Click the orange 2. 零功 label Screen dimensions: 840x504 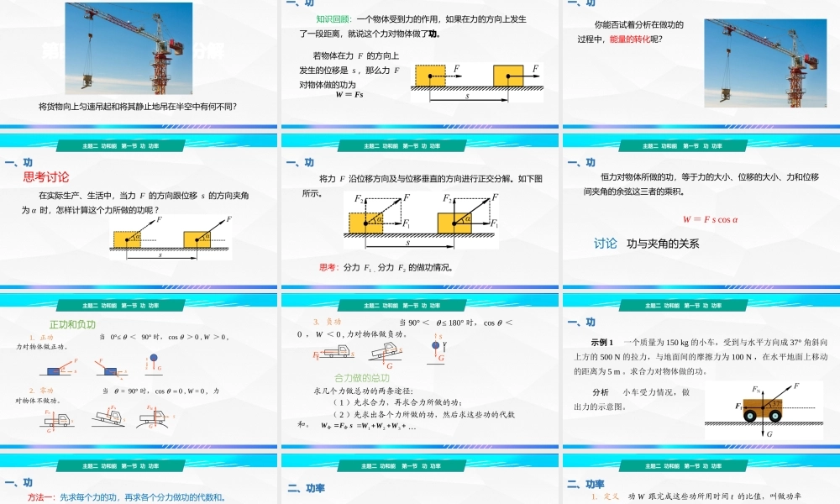click(41, 391)
